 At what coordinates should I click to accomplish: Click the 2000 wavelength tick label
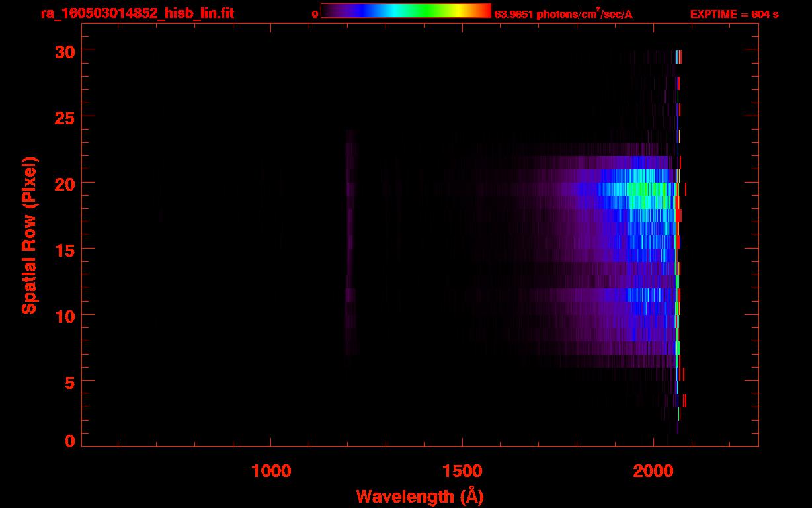point(653,470)
